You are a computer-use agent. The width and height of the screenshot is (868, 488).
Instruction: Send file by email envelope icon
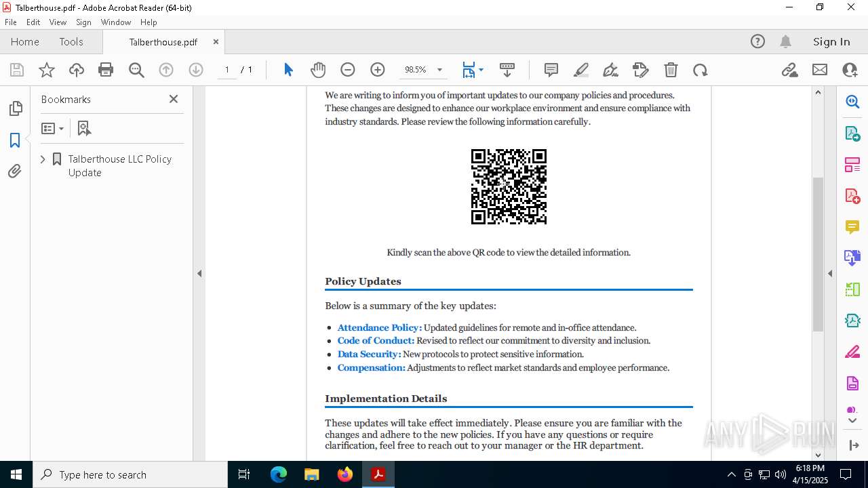820,70
